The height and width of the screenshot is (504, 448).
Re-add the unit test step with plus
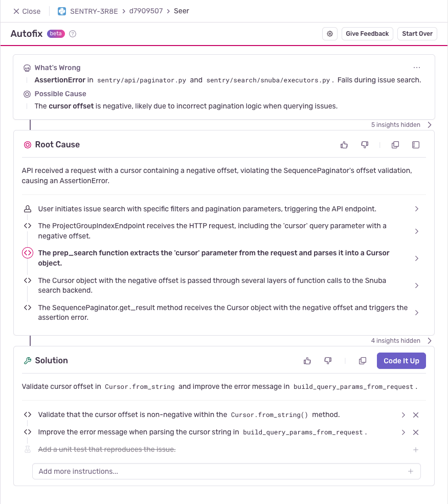click(x=416, y=450)
